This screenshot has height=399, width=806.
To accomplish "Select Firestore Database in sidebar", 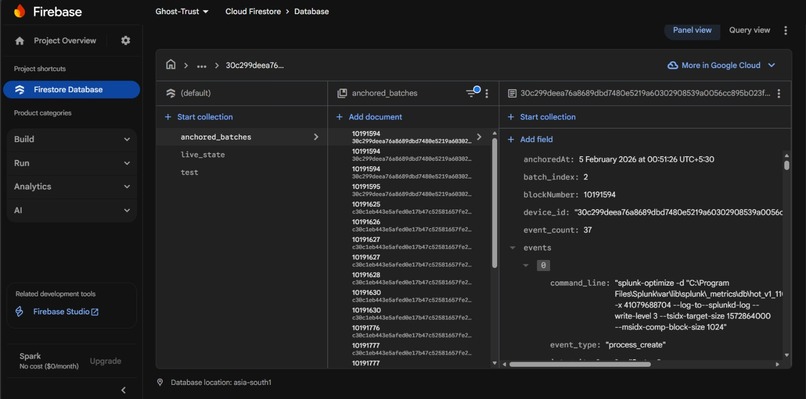I will click(71, 89).
